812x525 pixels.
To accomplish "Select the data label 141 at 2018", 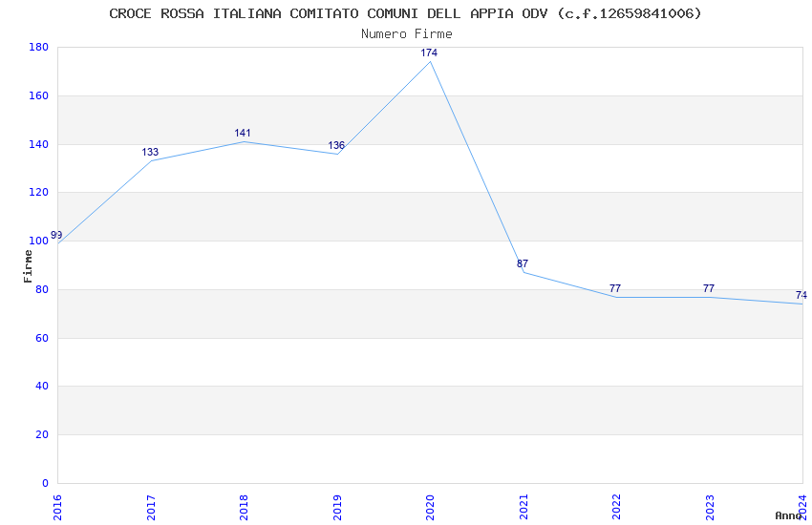I will click(x=243, y=133).
